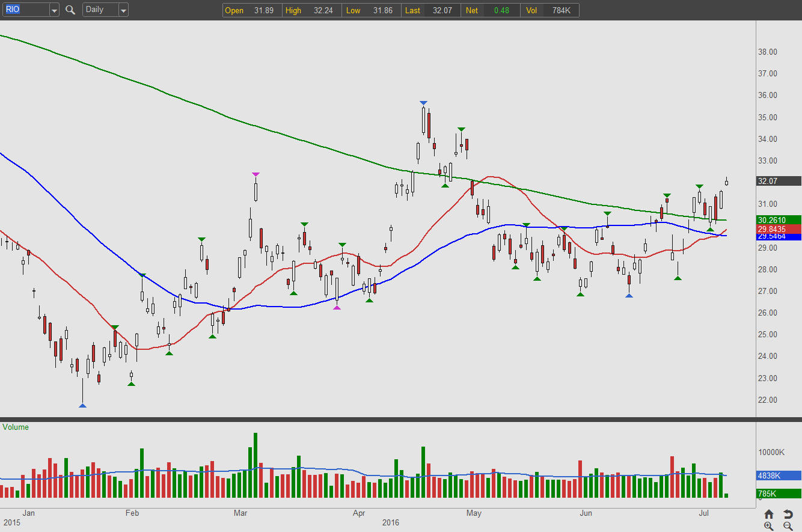Click the 37.00 price axis label

(768, 73)
